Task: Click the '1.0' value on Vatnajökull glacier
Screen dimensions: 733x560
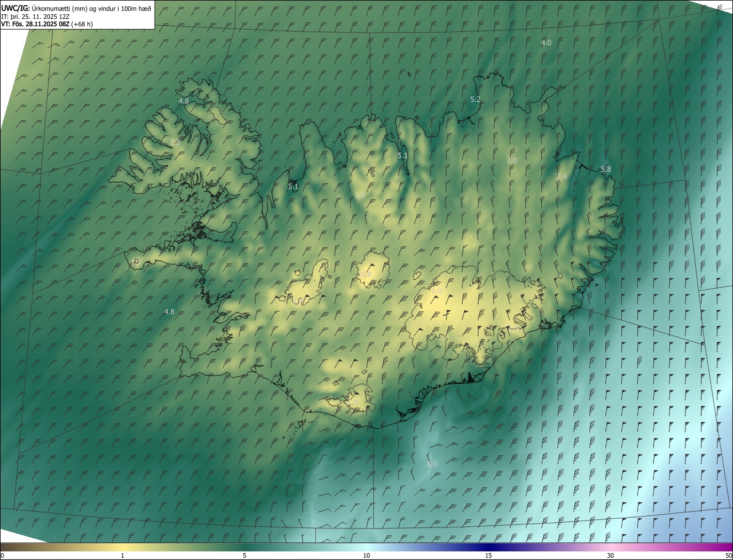Action: [436, 291]
